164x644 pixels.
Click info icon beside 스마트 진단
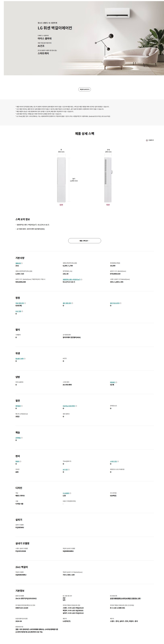pyautogui.click(x=118, y=461)
